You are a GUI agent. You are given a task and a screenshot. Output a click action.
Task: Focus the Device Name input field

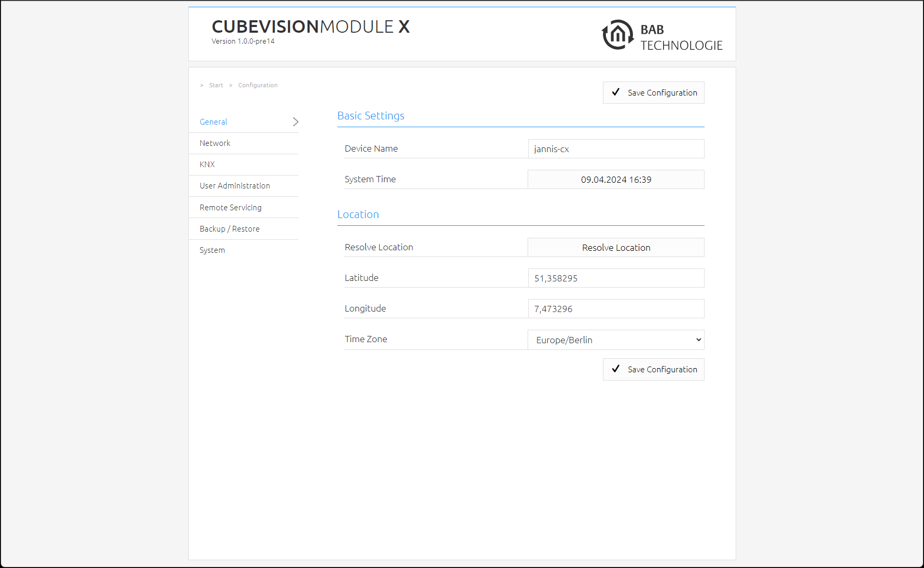[616, 149]
